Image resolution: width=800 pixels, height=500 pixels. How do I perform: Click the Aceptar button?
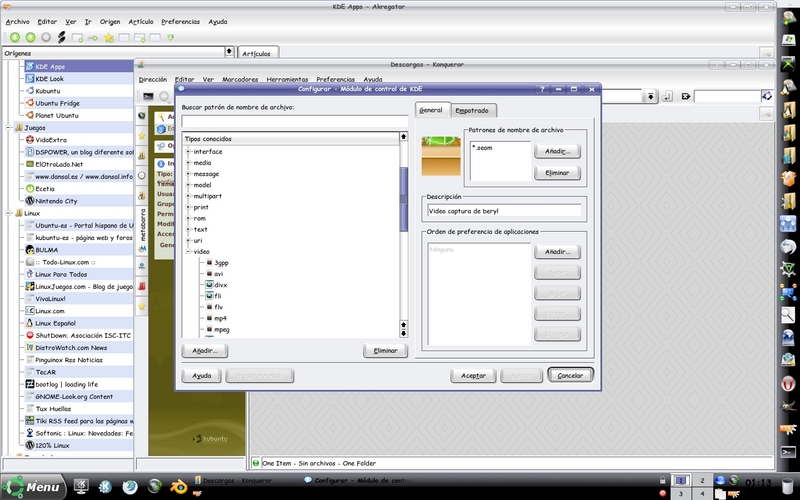(473, 376)
